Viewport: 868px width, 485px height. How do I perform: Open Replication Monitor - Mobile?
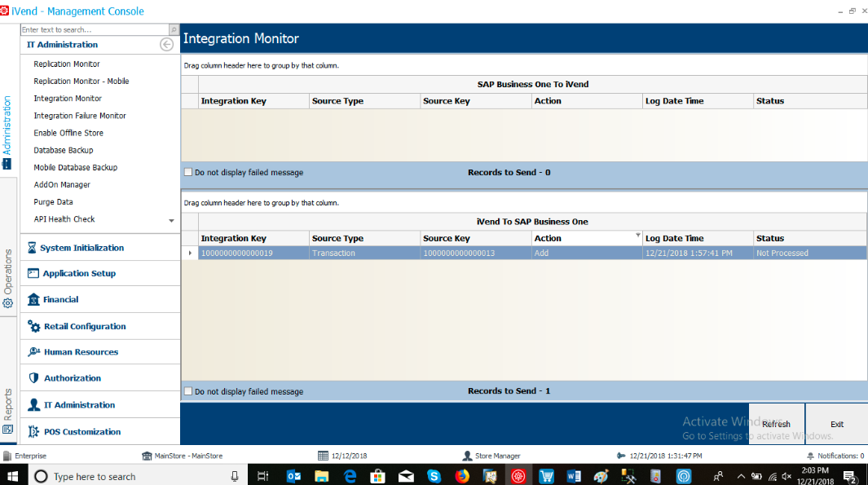tap(81, 81)
